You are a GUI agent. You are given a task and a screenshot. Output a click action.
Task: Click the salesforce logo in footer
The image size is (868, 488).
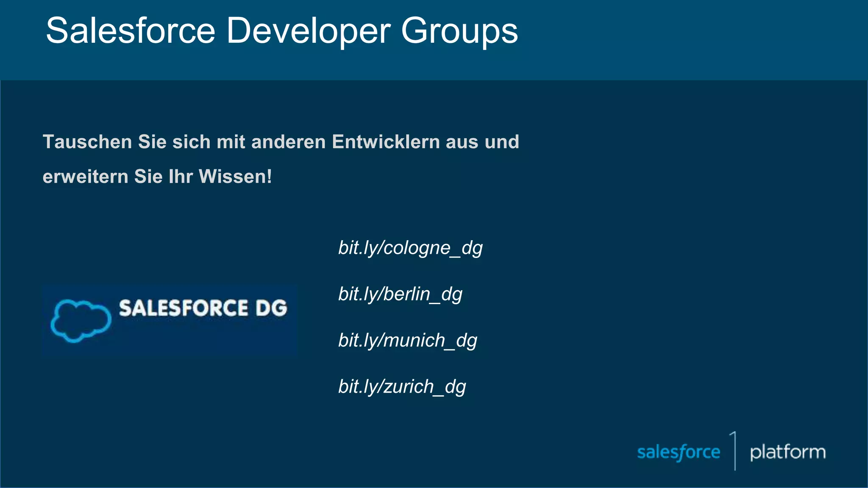tap(679, 452)
